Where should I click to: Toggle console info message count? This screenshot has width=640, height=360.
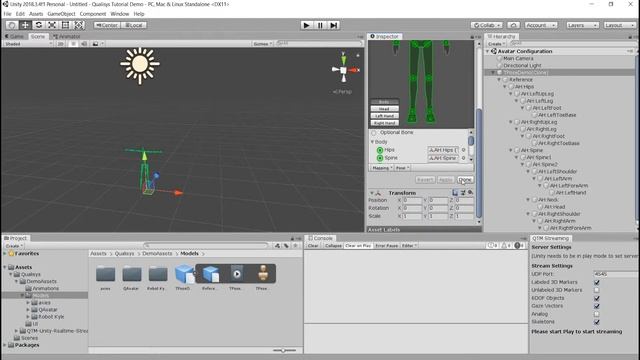[493, 246]
